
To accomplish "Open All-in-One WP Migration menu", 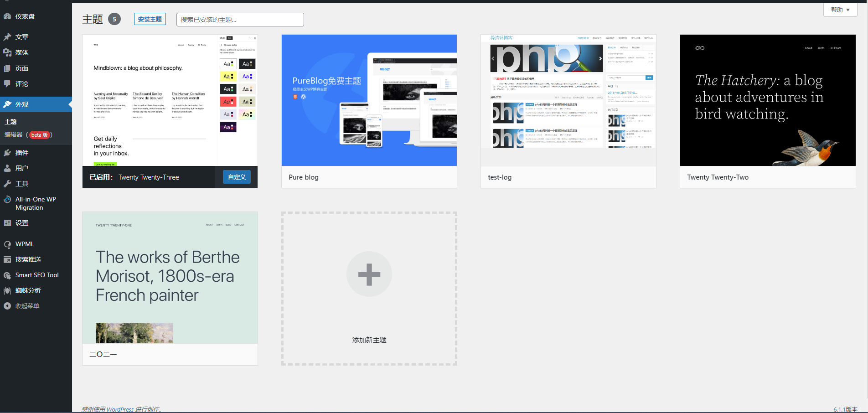I will (x=36, y=203).
